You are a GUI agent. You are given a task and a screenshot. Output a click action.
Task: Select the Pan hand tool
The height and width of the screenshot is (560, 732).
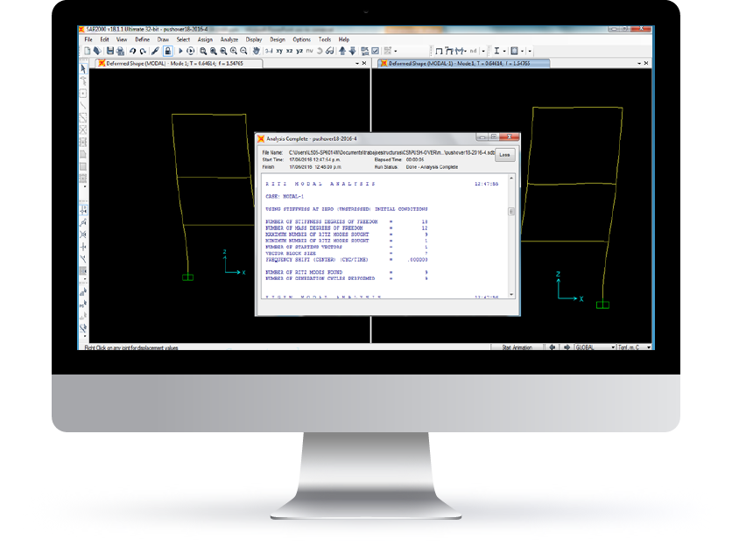pyautogui.click(x=256, y=51)
